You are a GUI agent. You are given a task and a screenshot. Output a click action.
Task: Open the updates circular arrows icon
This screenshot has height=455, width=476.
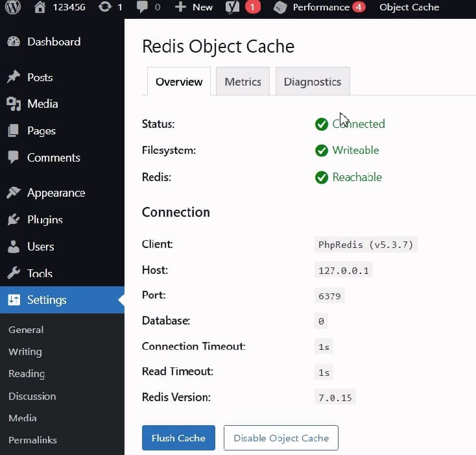point(104,6)
